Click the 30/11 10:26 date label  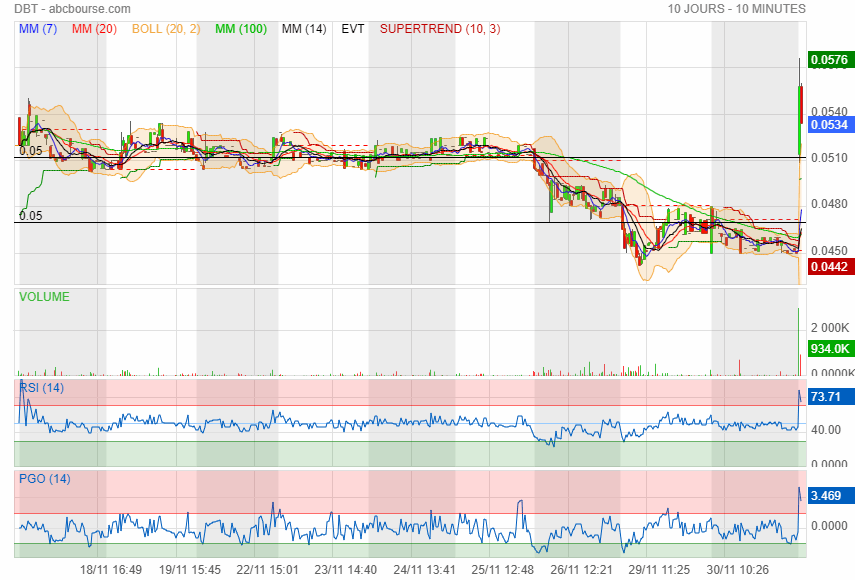(x=738, y=570)
